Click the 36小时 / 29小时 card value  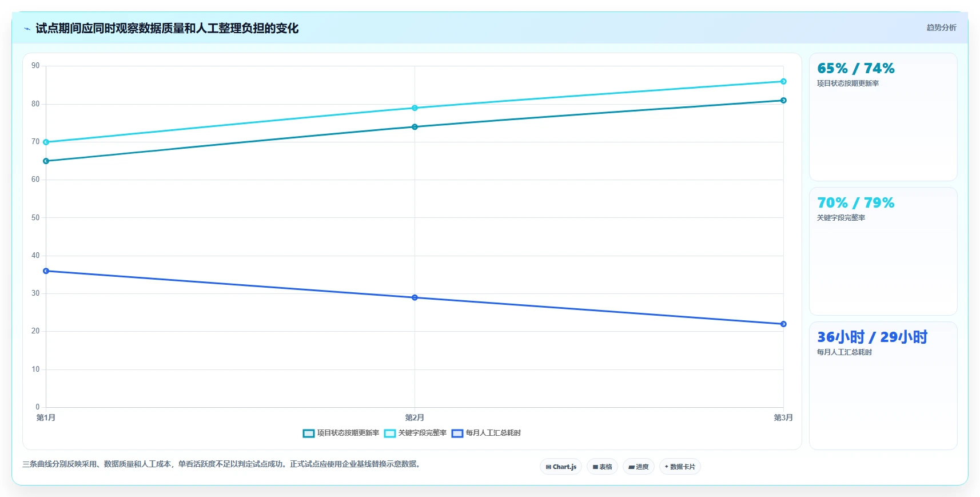(872, 337)
